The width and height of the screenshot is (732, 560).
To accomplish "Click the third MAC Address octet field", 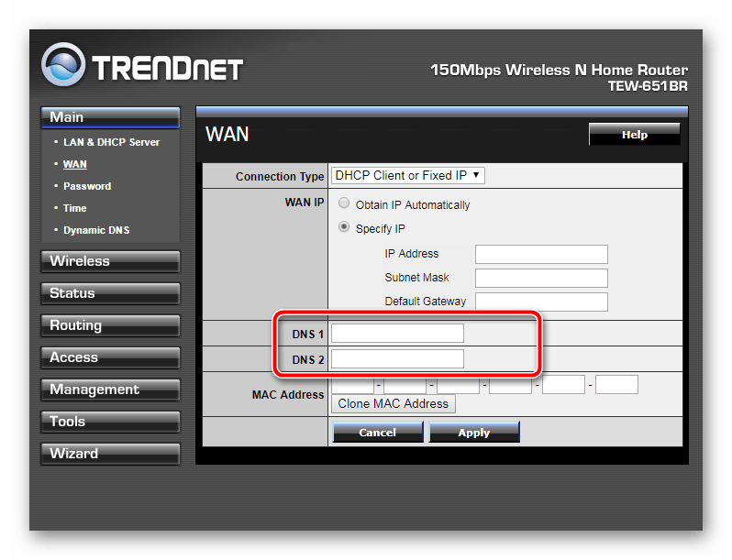I will pyautogui.click(x=458, y=385).
